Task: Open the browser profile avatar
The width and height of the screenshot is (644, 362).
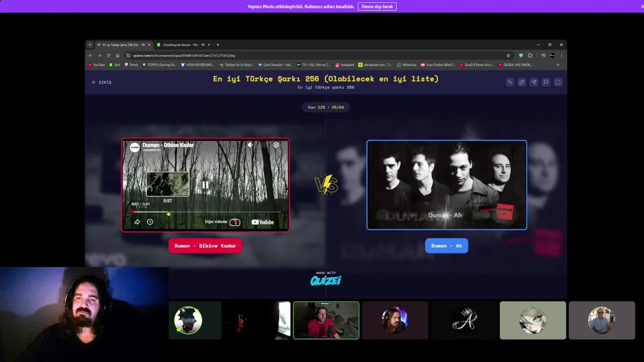Action: [x=552, y=55]
